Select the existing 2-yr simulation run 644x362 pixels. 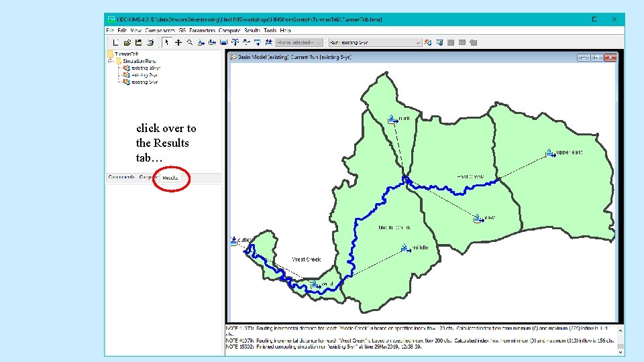tap(140, 75)
